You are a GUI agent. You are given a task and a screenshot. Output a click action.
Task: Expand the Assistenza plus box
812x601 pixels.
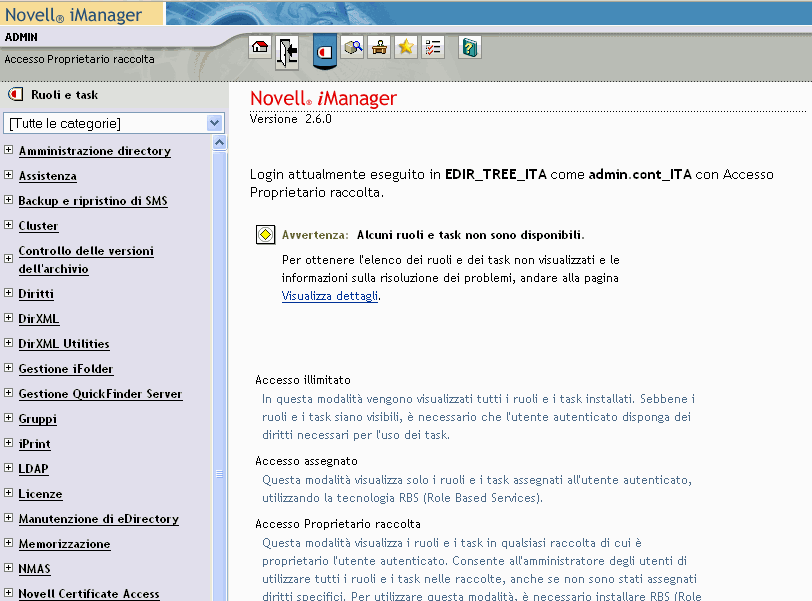coord(8,174)
